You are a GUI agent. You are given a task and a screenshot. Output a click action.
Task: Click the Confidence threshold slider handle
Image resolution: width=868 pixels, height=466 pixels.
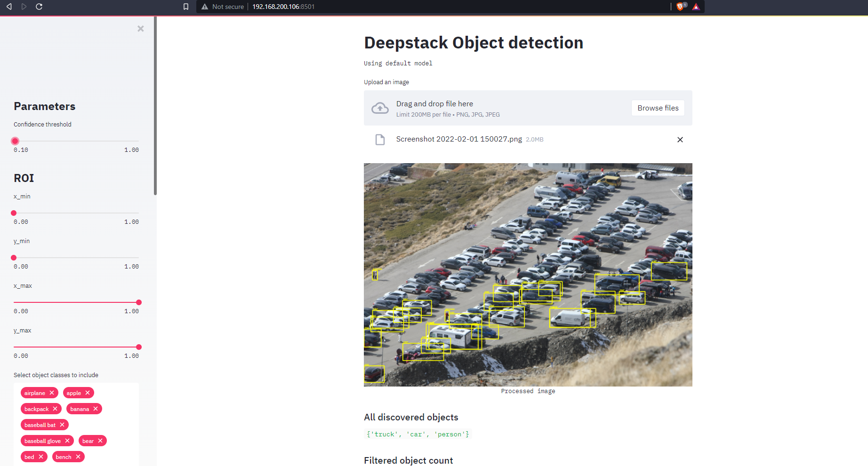coord(15,141)
